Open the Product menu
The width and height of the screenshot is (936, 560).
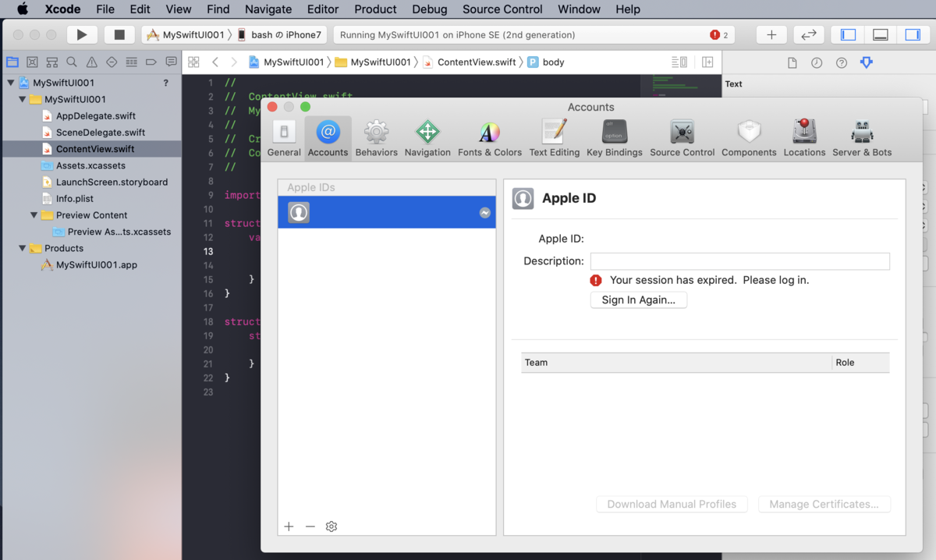tap(375, 9)
